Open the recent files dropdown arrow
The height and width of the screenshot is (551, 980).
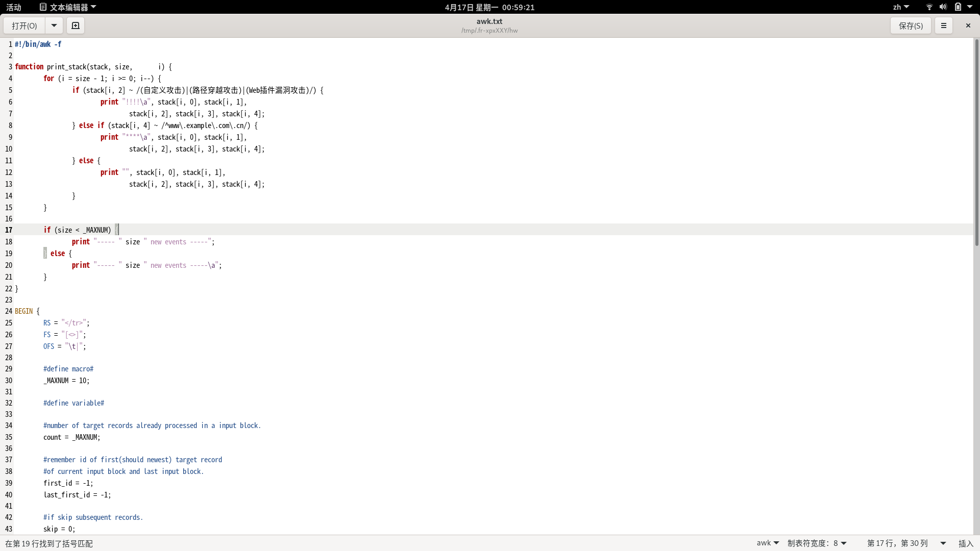pyautogui.click(x=54, y=26)
